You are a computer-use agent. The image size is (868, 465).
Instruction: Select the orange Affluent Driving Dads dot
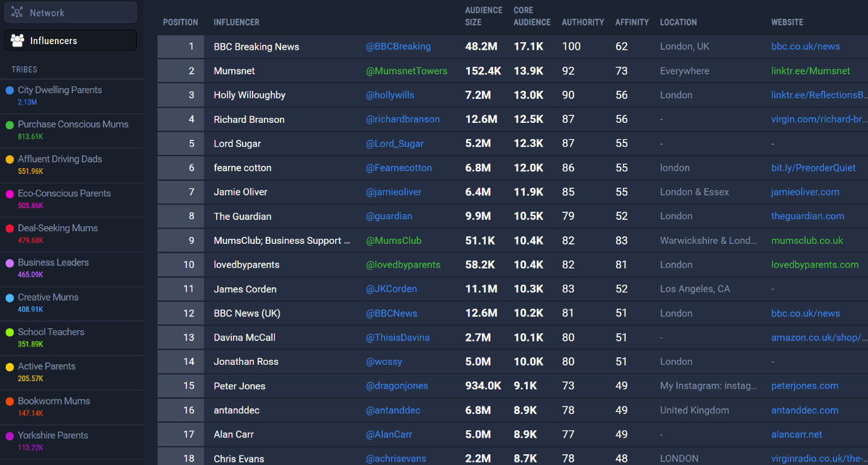pyautogui.click(x=9, y=159)
